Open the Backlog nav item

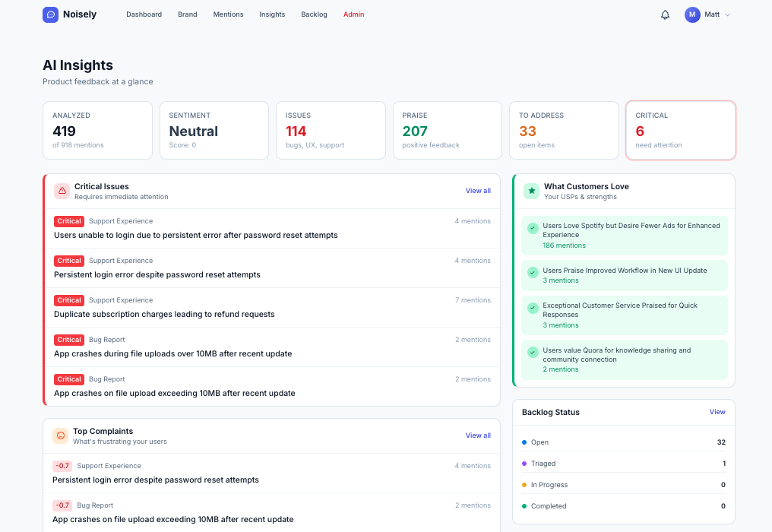click(314, 14)
